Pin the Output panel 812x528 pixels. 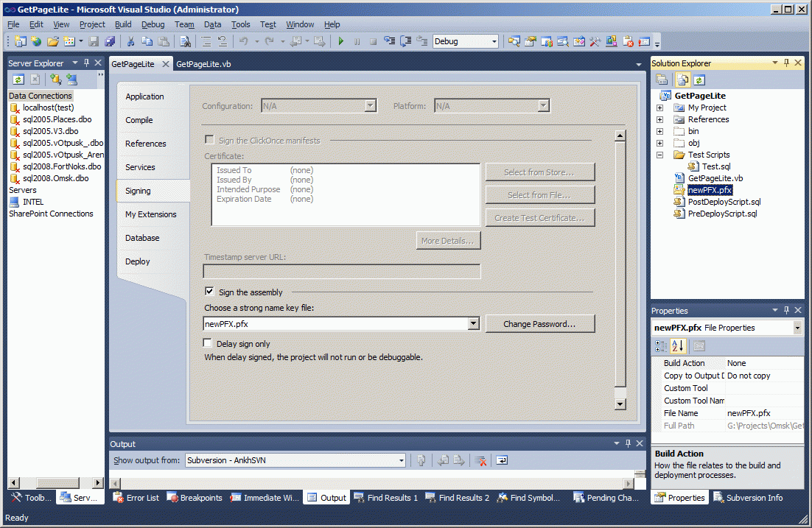628,443
